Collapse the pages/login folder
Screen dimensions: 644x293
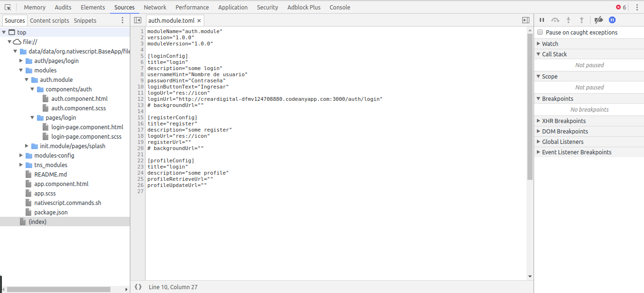click(x=33, y=117)
